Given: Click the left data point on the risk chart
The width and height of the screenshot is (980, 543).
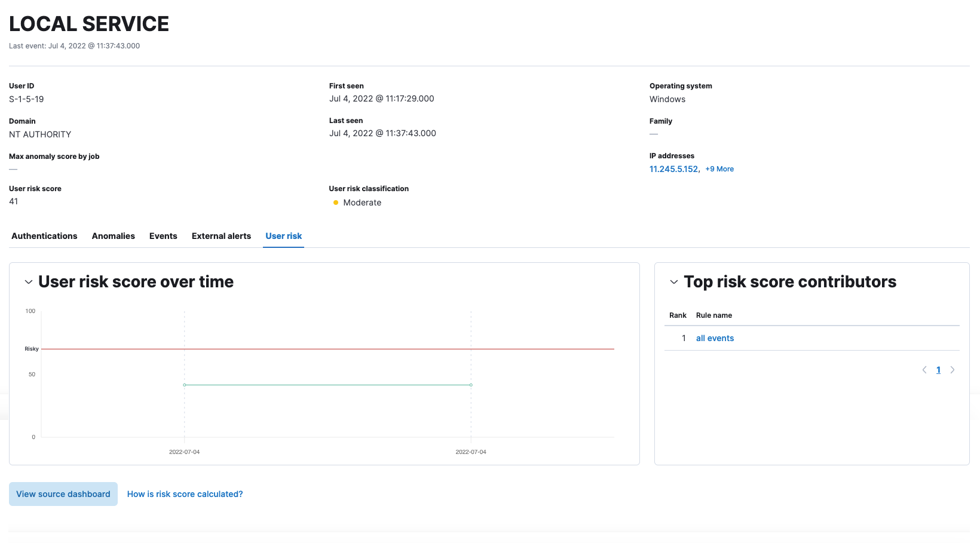Looking at the screenshot, I should click(x=184, y=385).
